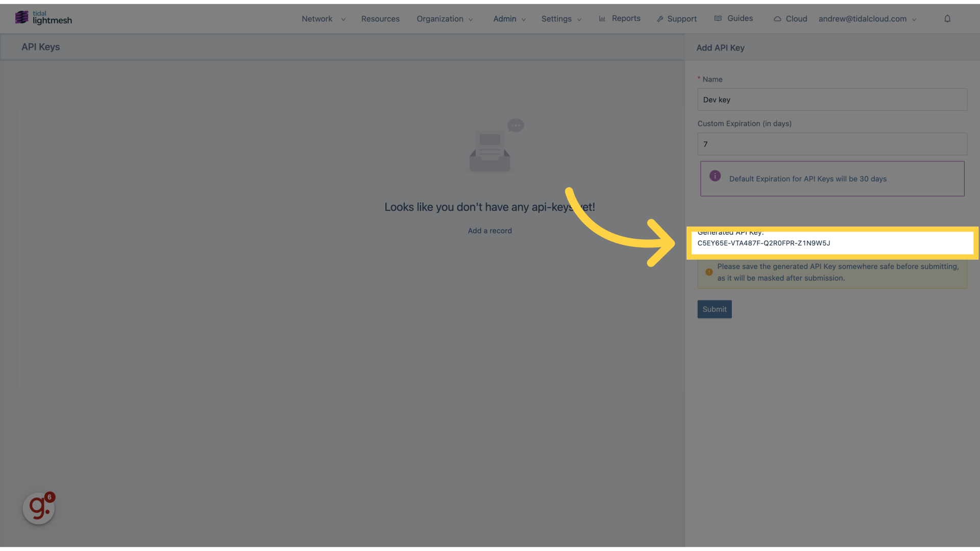The height and width of the screenshot is (551, 980).
Task: Click the Guides book icon
Action: click(x=718, y=18)
